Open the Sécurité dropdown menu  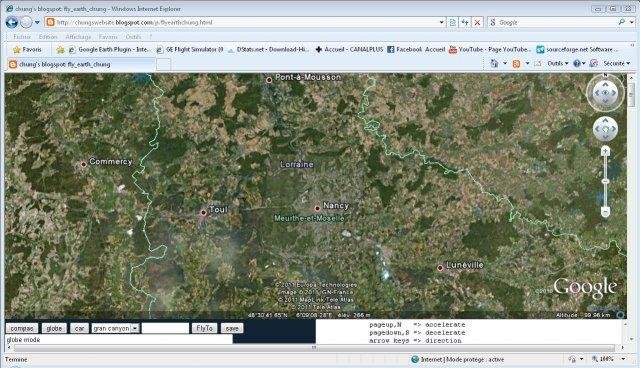point(617,63)
